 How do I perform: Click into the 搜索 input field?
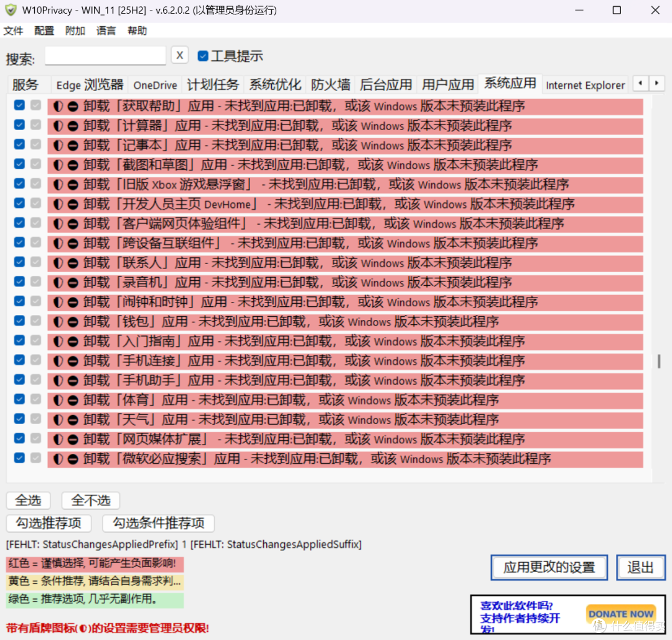pyautogui.click(x=105, y=56)
